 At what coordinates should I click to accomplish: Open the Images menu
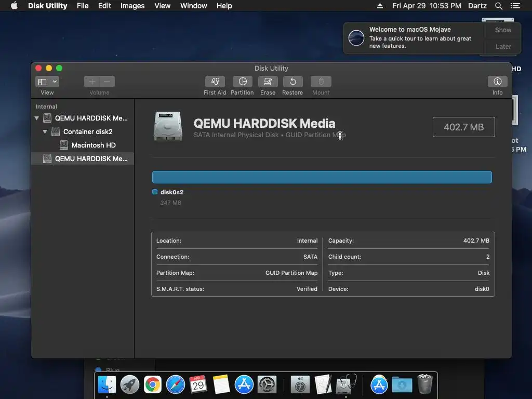[x=132, y=6]
